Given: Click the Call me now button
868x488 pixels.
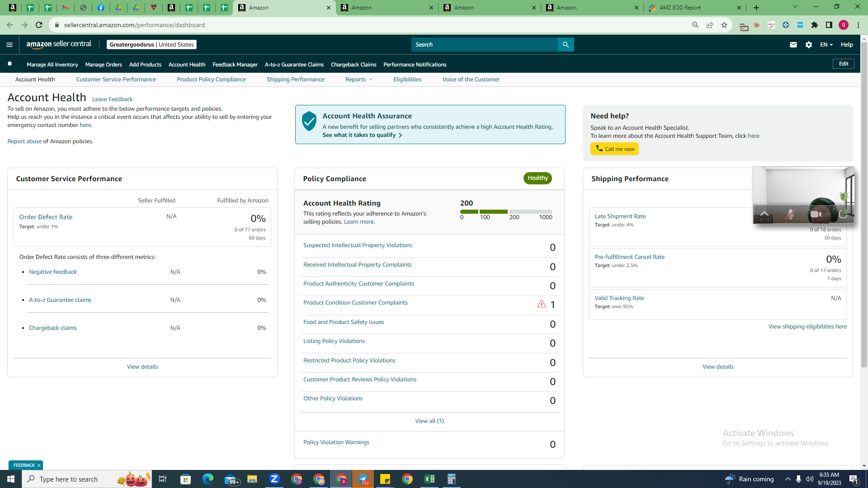Looking at the screenshot, I should click(614, 149).
